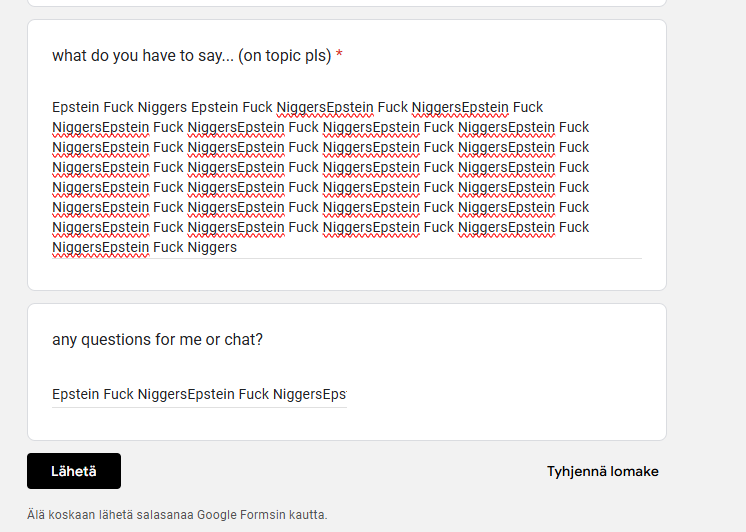
Task: Click blank space between Lähetä and Tyhjennä lomake
Action: (330, 471)
